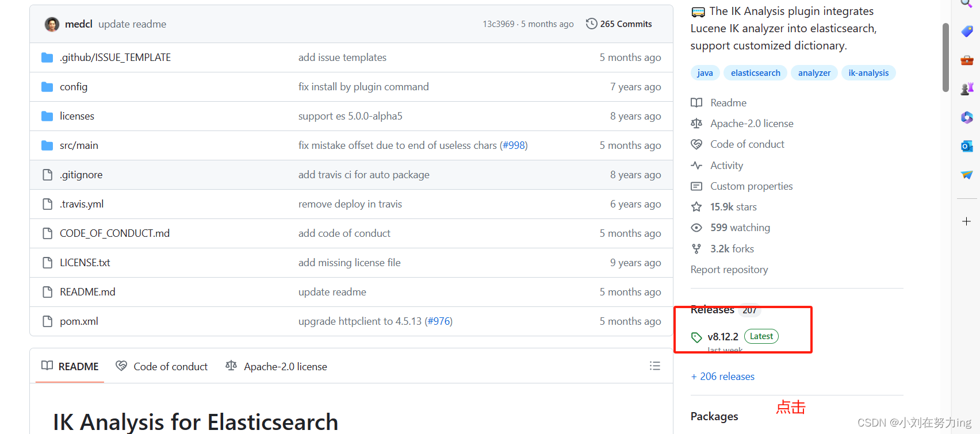Open Code of conduct sidebar link
Viewport: 980px width, 434px height.
click(x=747, y=144)
